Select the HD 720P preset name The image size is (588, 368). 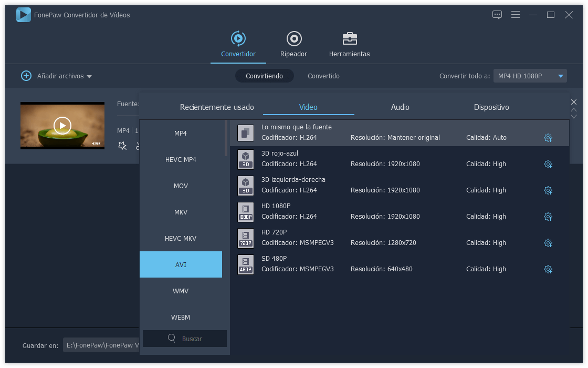click(x=274, y=232)
